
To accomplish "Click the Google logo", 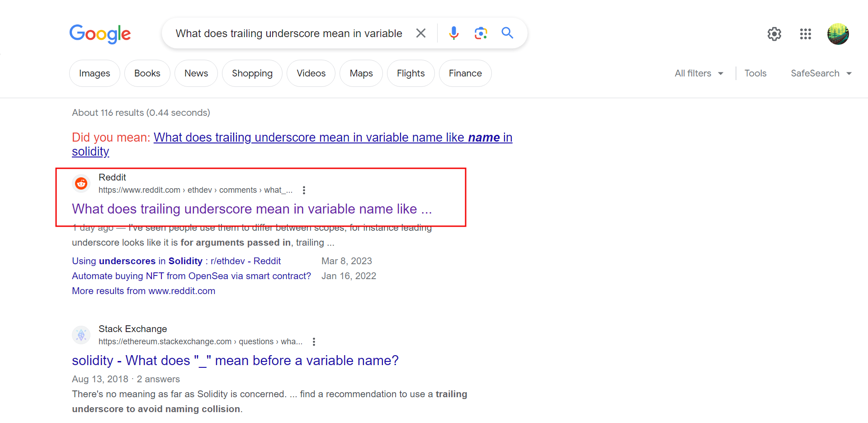I will pyautogui.click(x=100, y=34).
